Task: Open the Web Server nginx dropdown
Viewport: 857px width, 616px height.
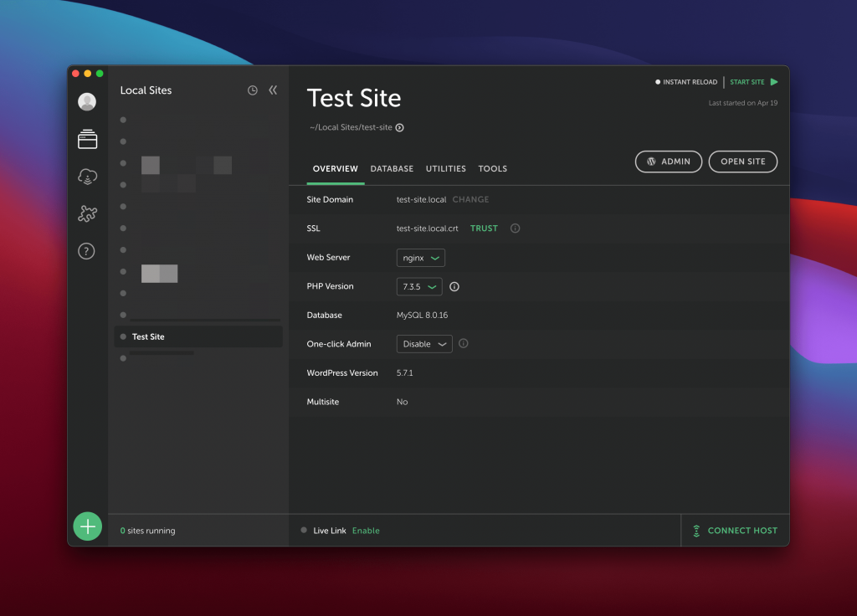Action: coord(420,257)
